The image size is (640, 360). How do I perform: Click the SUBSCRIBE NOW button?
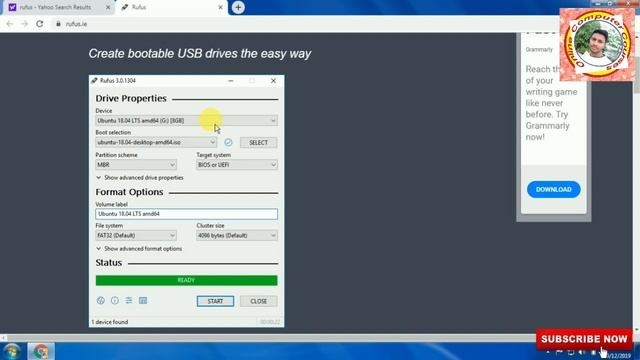tap(584, 339)
